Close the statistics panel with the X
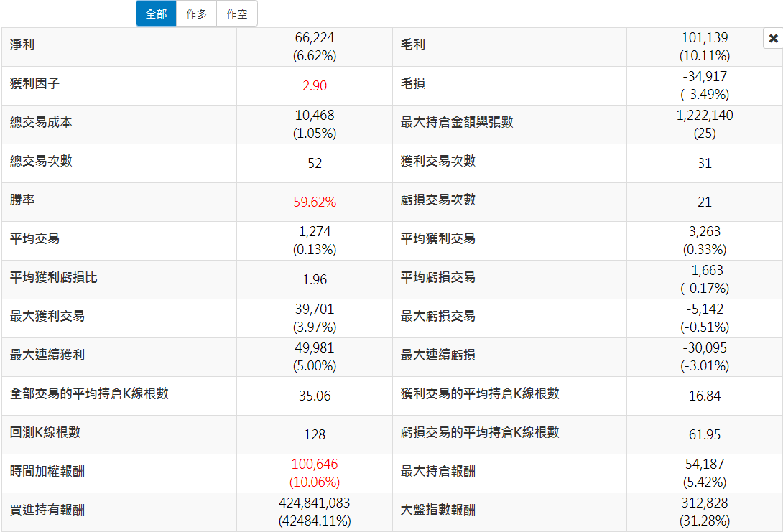783x532 pixels. (x=773, y=39)
